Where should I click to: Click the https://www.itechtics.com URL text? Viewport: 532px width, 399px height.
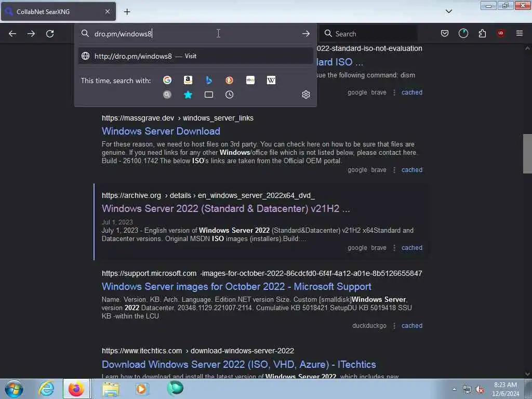tap(142, 351)
